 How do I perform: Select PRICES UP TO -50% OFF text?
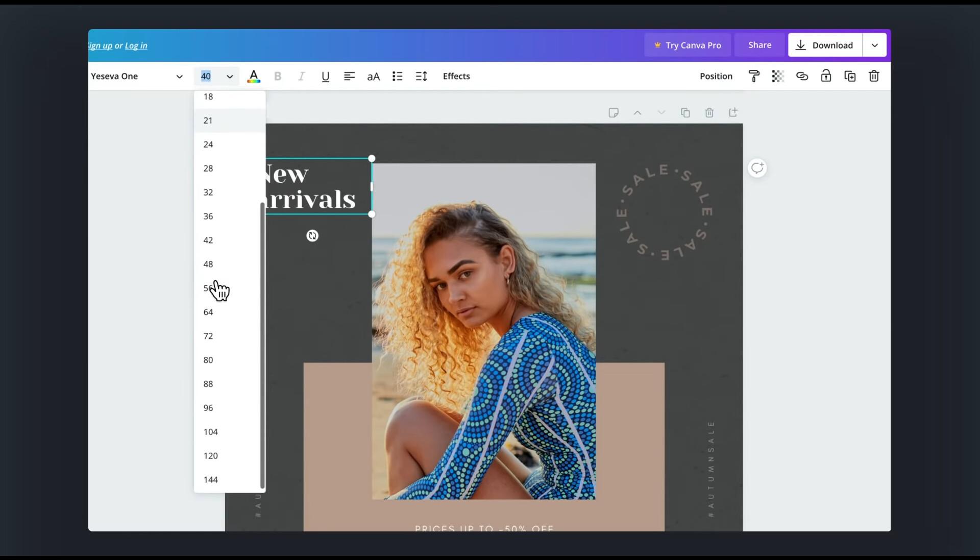(x=484, y=528)
